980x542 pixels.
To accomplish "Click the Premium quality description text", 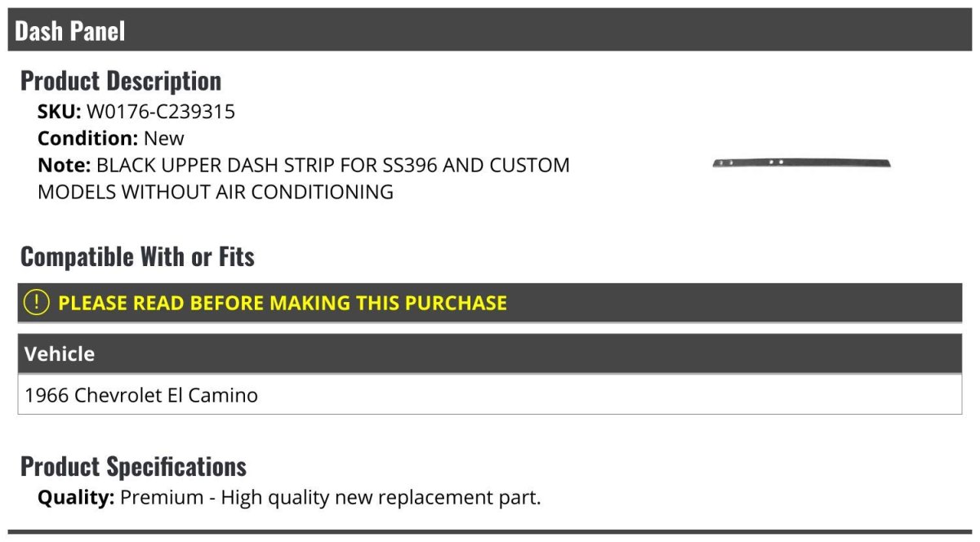I will coord(331,497).
